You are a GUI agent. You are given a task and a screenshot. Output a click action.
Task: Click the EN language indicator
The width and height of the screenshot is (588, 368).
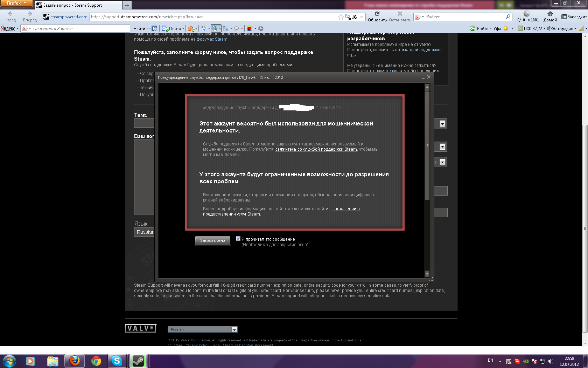490,360
